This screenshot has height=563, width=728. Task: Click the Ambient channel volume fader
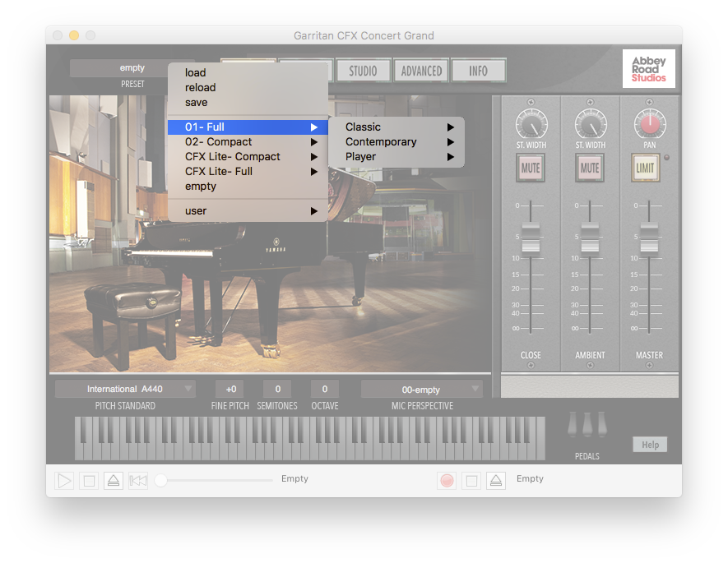(x=590, y=238)
